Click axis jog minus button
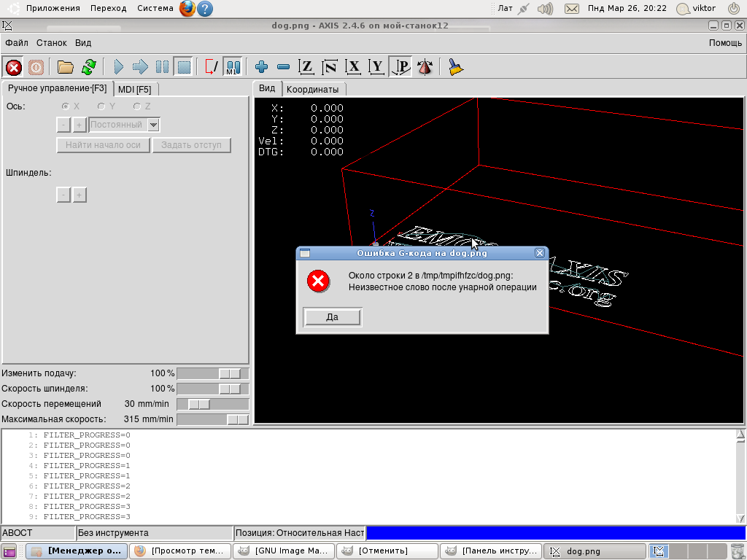The height and width of the screenshot is (560, 747). click(63, 125)
